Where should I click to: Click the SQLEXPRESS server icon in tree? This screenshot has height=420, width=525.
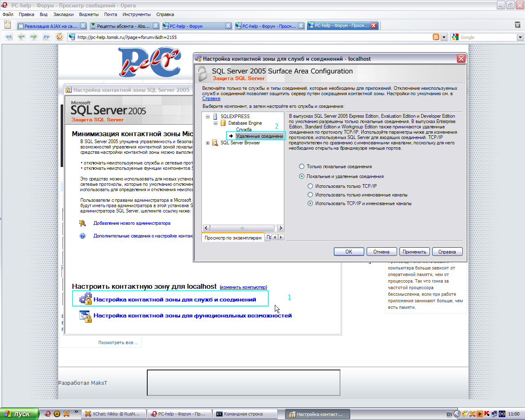click(215, 116)
